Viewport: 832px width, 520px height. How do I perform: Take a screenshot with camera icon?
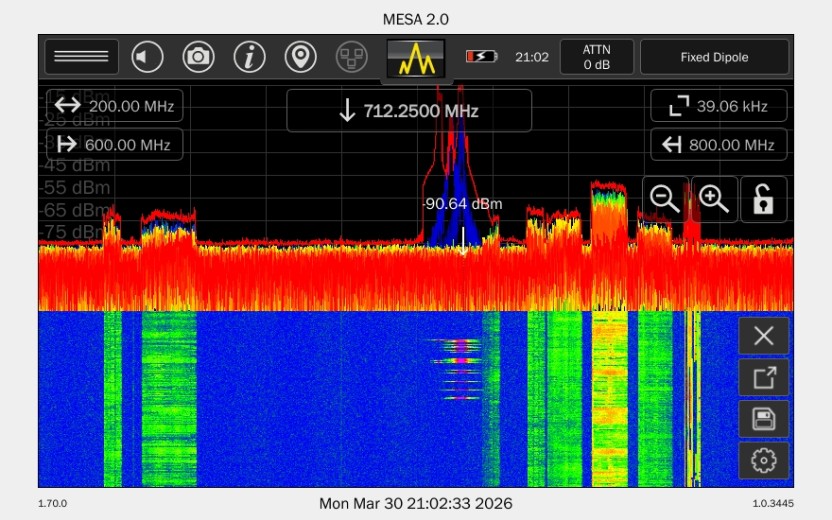point(198,57)
